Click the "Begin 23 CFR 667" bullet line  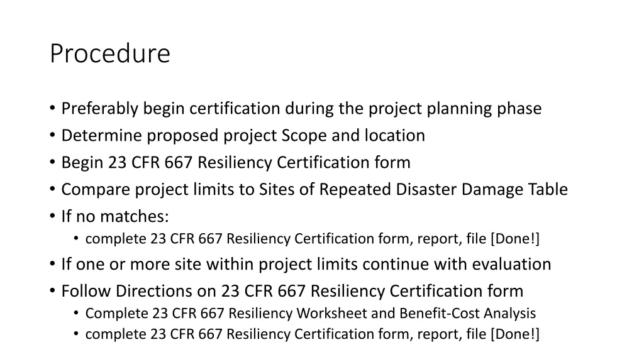[236, 163]
